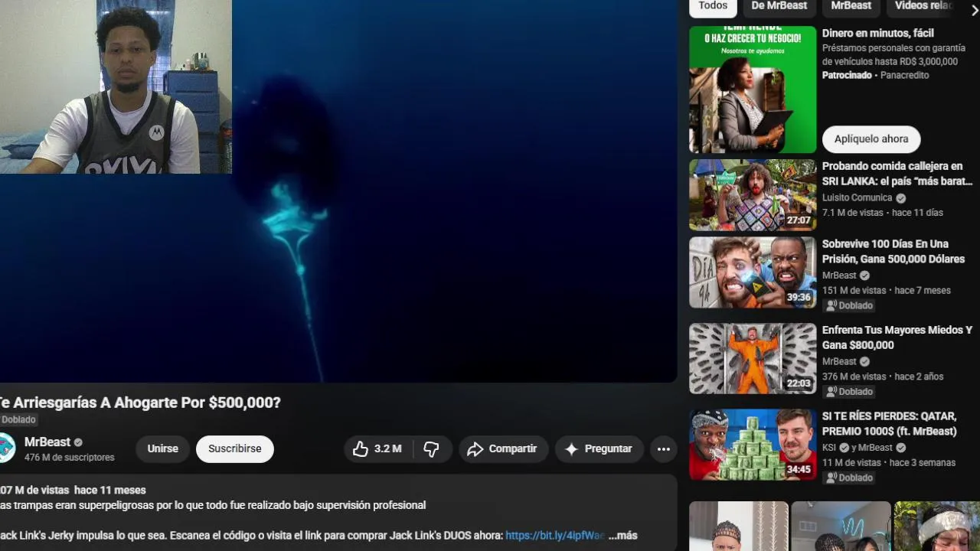Viewport: 980px width, 551px height.
Task: Open the Panacredito sponsored ad thumbnail
Action: (x=753, y=90)
